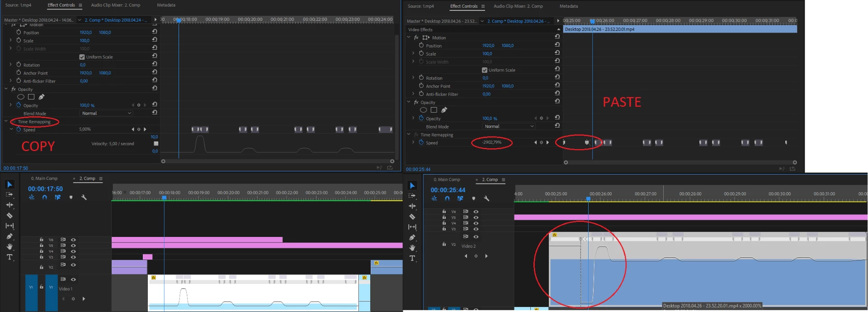Image resolution: width=868 pixels, height=312 pixels.
Task: Select the Pen tool in right timeline toolbar
Action: tap(412, 237)
